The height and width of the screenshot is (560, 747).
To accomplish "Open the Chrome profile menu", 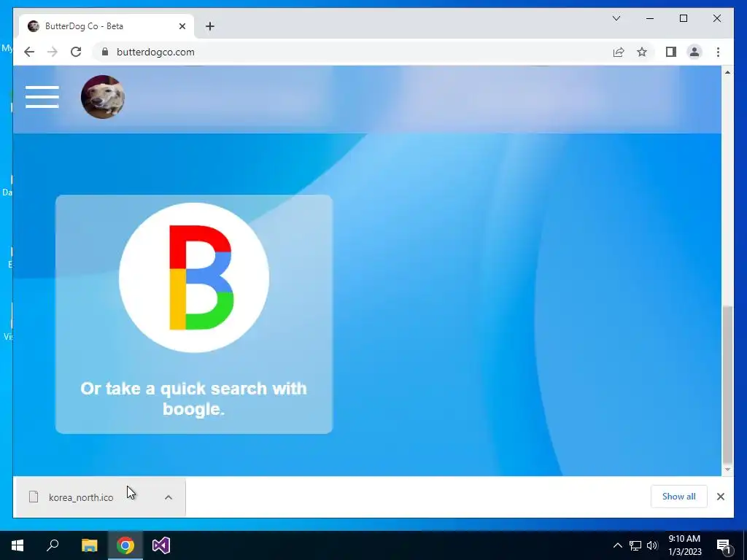I will pos(694,52).
